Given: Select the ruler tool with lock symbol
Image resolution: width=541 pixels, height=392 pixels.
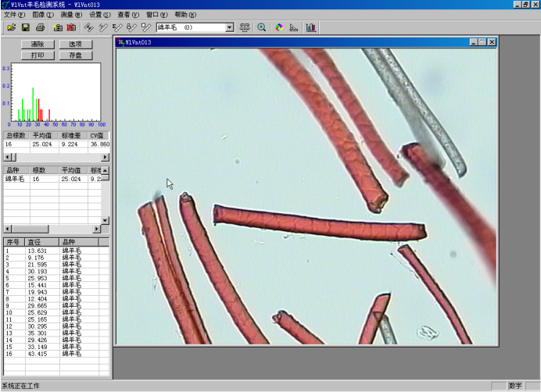Looking at the screenshot, I should point(131,27).
